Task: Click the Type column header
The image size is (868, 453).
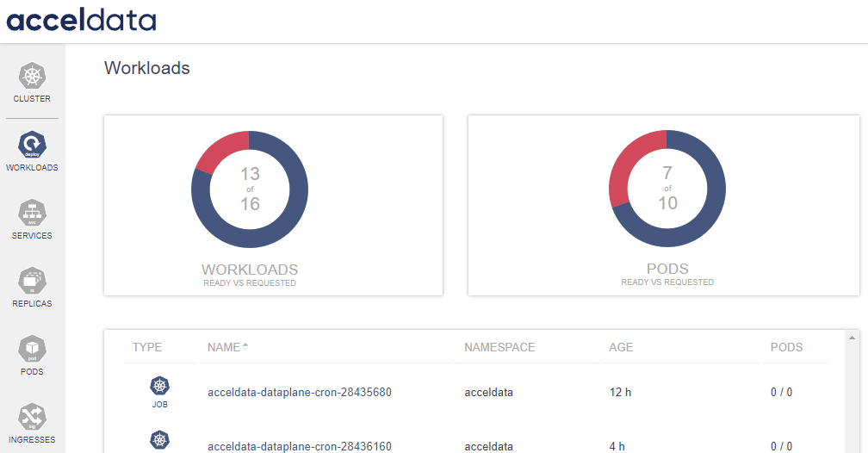Action: [x=147, y=347]
